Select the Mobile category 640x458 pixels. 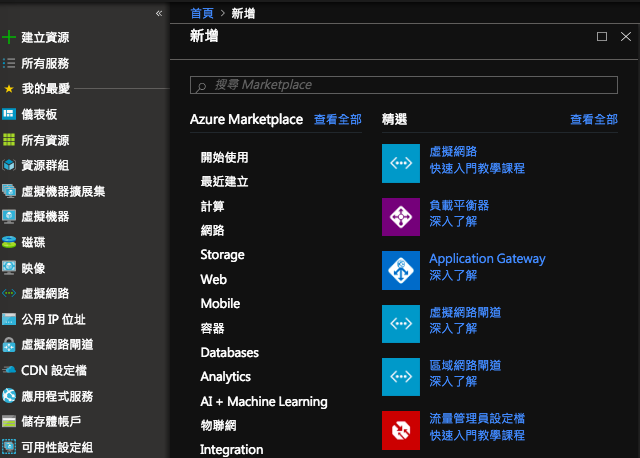pyautogui.click(x=220, y=303)
